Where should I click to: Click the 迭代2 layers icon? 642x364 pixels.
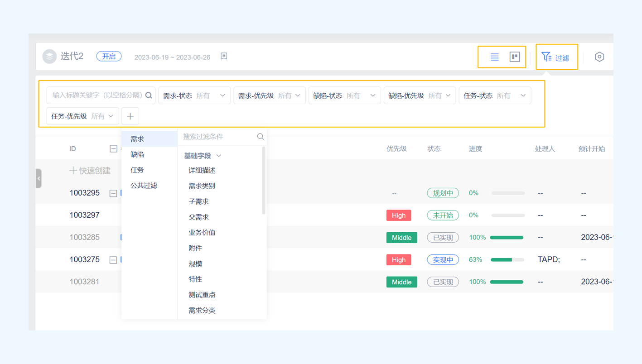[x=49, y=57]
